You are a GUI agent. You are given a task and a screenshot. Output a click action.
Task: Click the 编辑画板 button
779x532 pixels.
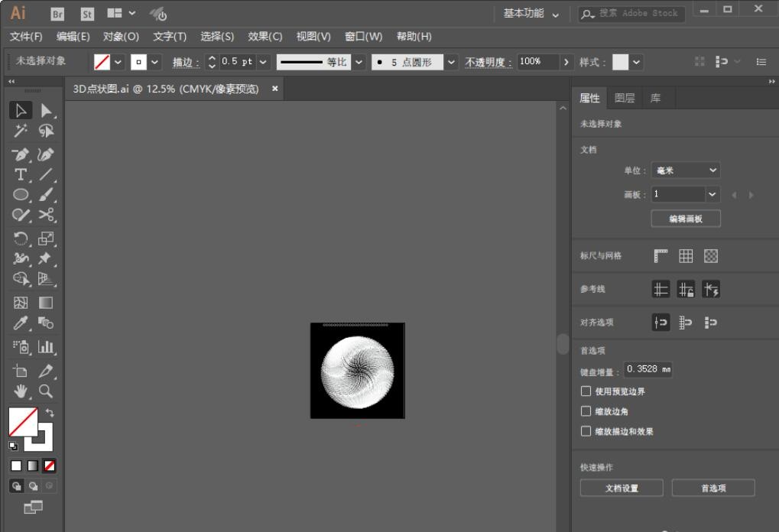coord(686,219)
